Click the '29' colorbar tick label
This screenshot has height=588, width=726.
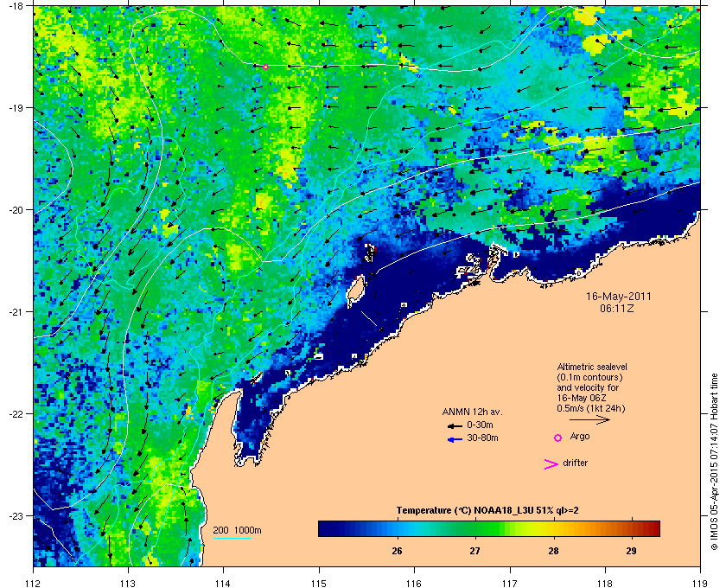point(631,552)
